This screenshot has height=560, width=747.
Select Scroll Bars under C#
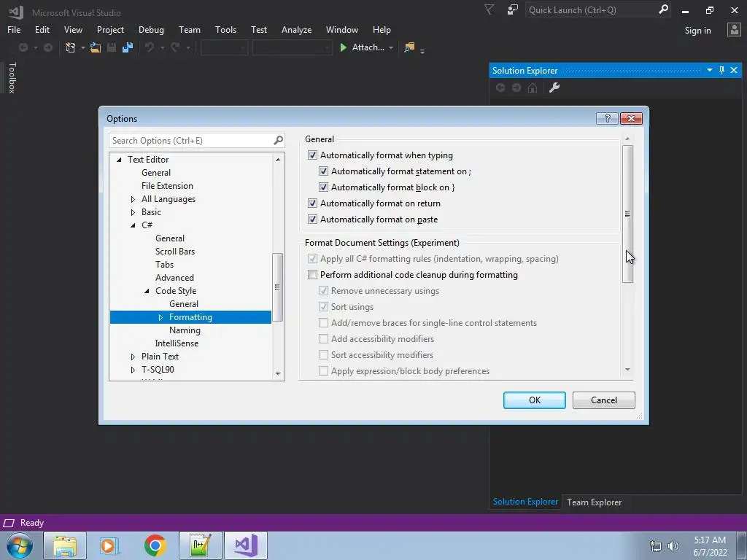click(x=175, y=252)
